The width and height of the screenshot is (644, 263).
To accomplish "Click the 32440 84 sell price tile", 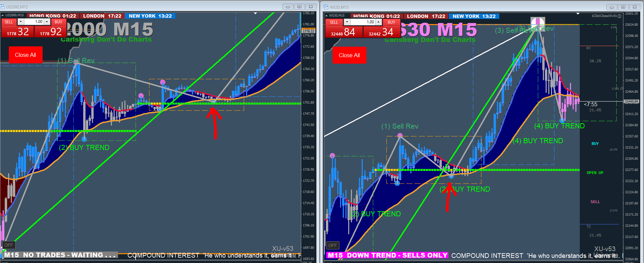I will pyautogui.click(x=343, y=32).
